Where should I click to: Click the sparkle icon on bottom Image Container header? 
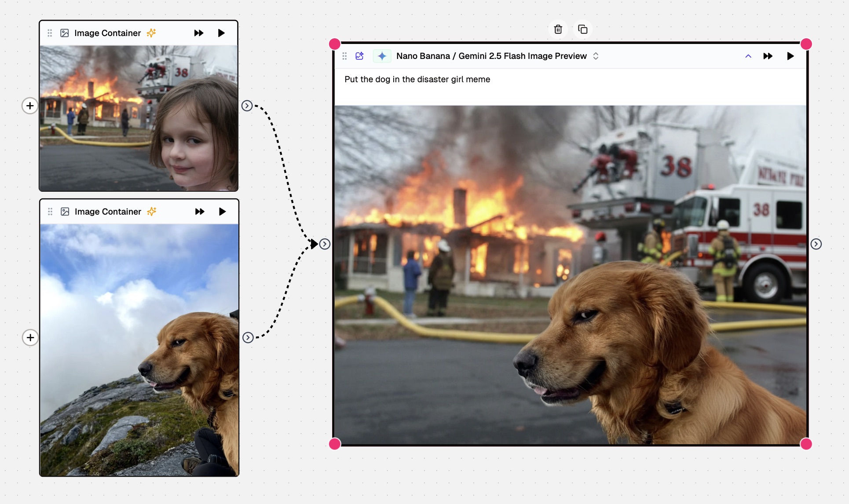(151, 211)
